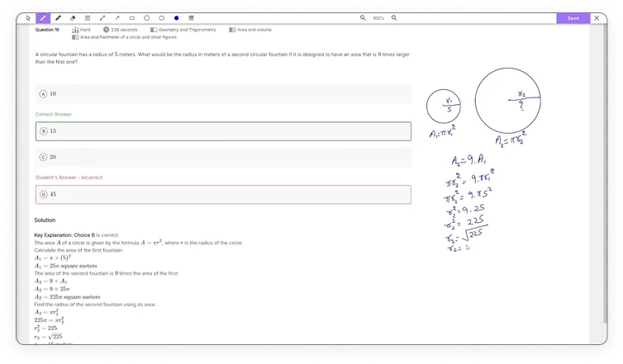Select the eraser tool

coord(73,18)
